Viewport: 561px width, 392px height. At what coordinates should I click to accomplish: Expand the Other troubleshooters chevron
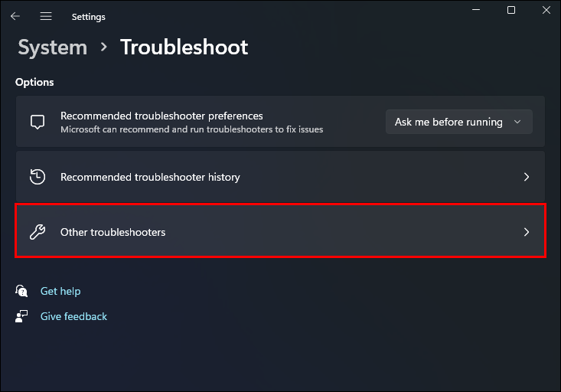point(527,232)
